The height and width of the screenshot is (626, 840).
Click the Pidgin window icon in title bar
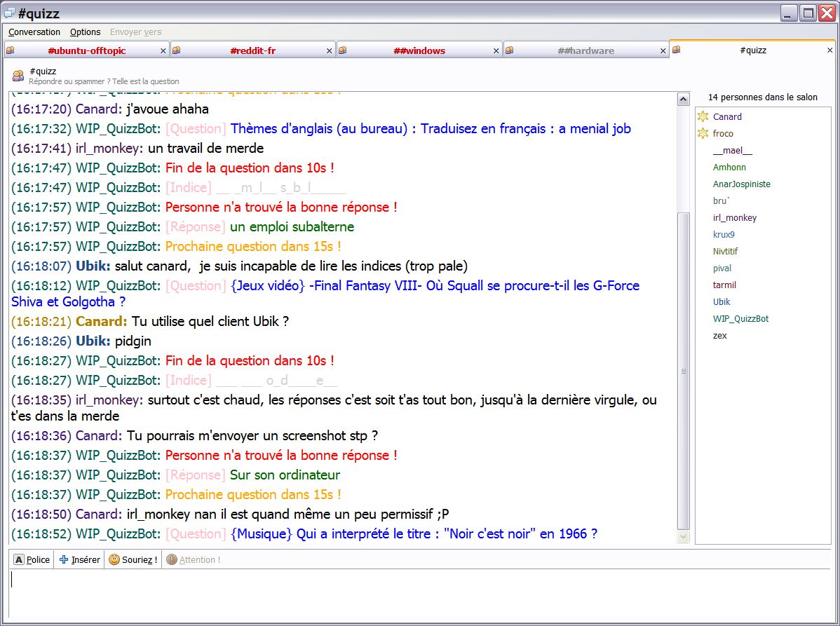(x=10, y=13)
